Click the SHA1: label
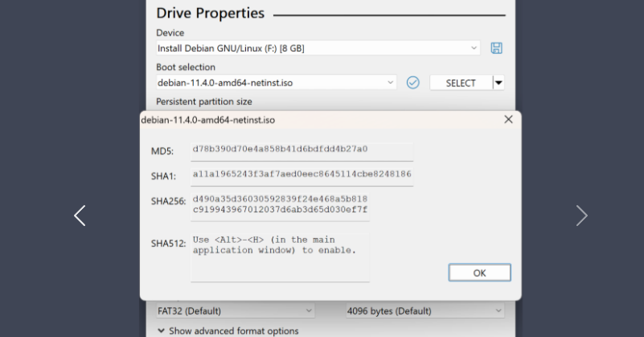Screen dimensions: 644x337 (163, 176)
